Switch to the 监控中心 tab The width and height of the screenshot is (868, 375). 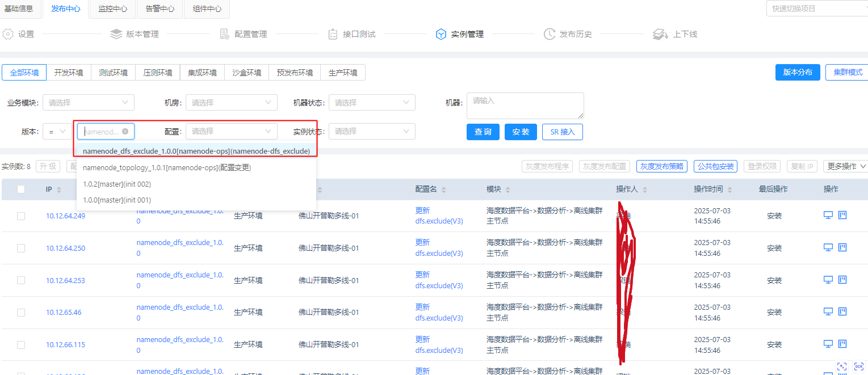pyautogui.click(x=113, y=9)
